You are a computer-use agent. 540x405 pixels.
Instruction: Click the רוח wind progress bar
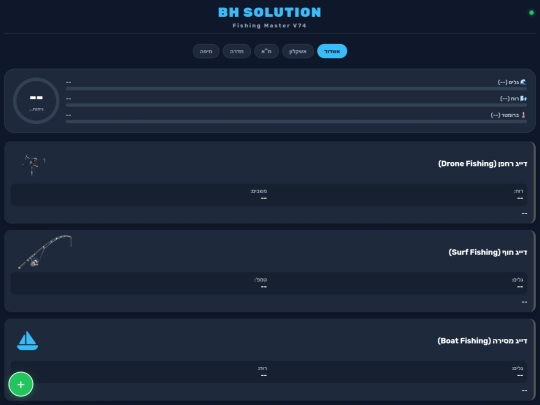coord(296,105)
